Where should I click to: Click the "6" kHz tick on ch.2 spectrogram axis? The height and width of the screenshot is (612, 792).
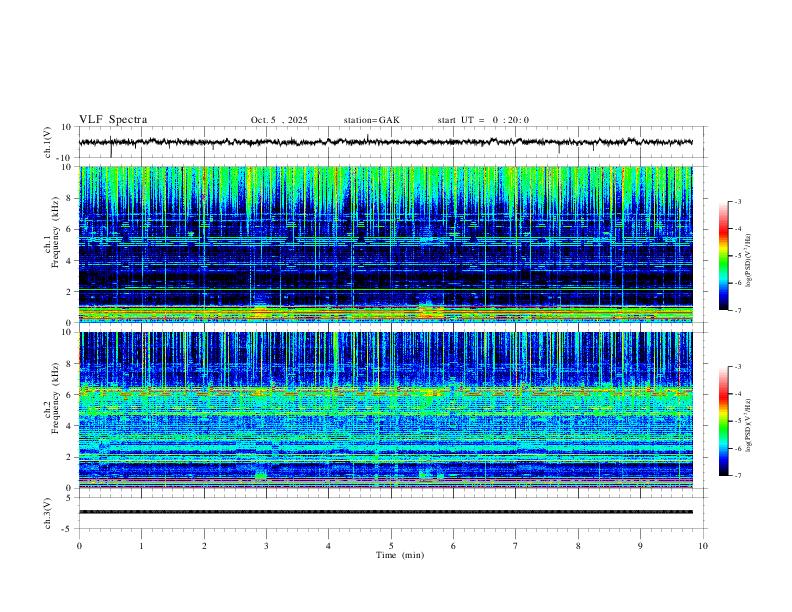[69, 394]
